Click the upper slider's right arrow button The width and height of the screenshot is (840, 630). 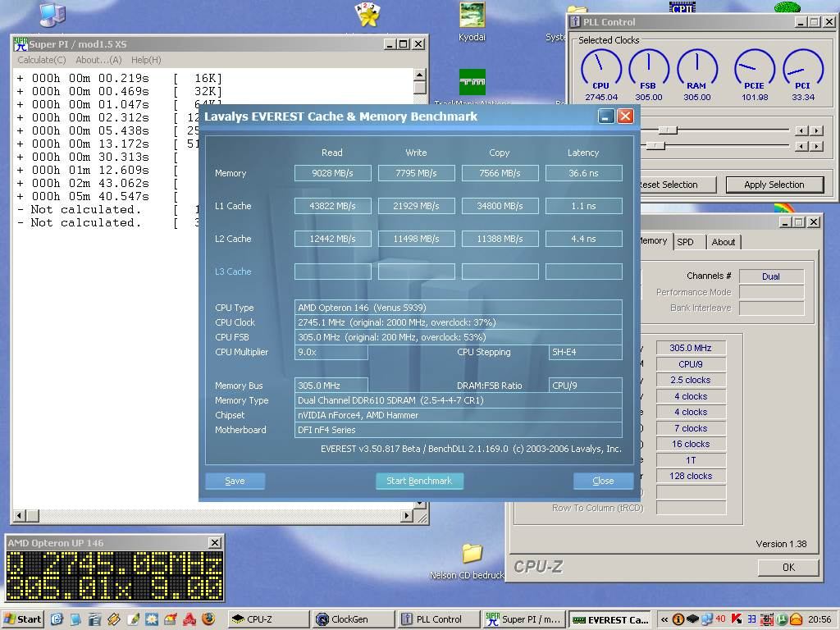(816, 130)
